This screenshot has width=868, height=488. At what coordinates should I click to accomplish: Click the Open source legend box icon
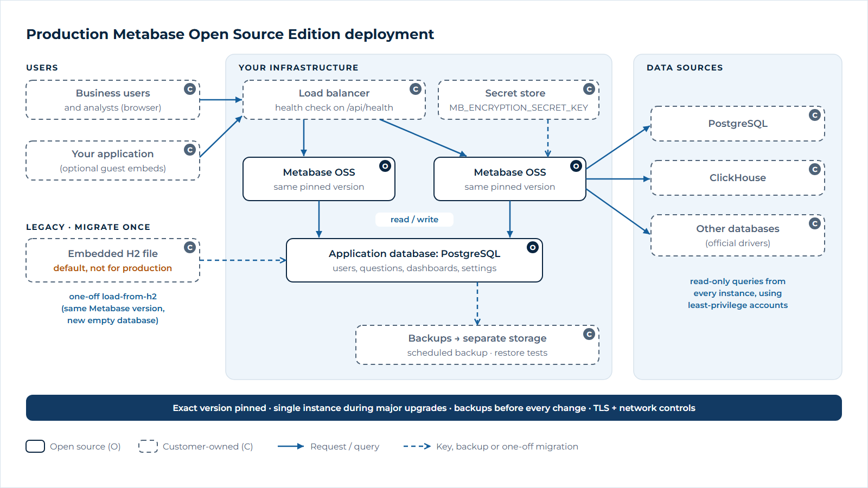(x=35, y=446)
